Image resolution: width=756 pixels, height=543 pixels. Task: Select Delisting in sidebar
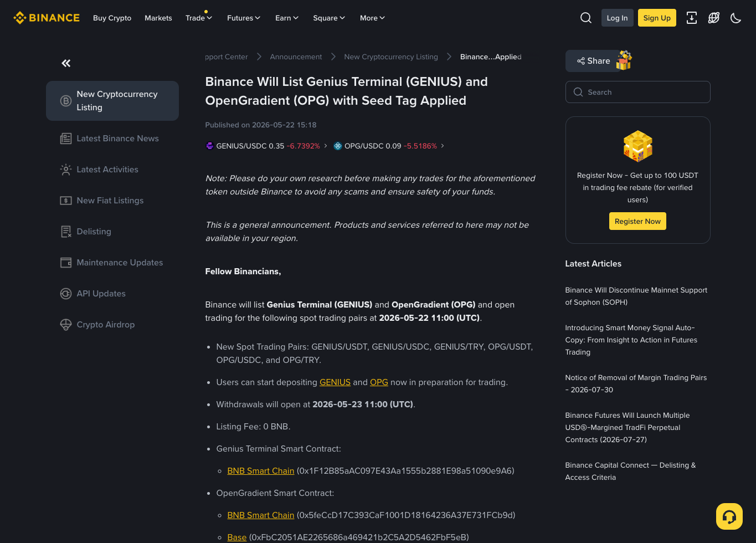tap(112, 232)
